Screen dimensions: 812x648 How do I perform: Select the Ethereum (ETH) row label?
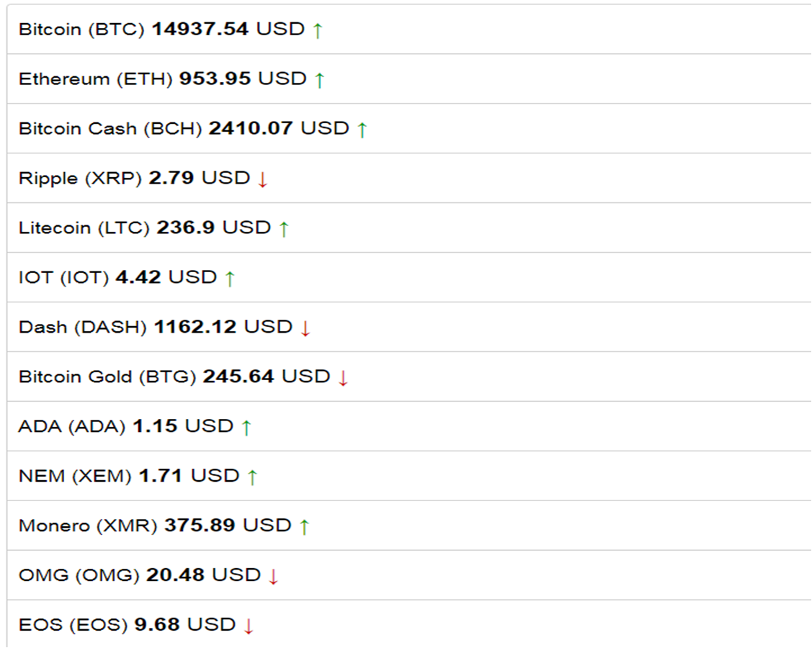tap(95, 78)
